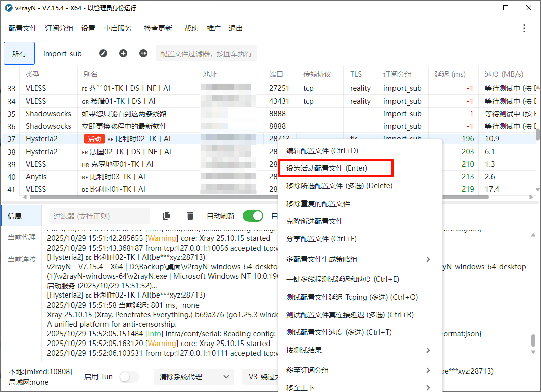Click the 配置文件过滤器 filter input field
The height and width of the screenshot is (392, 541).
pyautogui.click(x=206, y=53)
